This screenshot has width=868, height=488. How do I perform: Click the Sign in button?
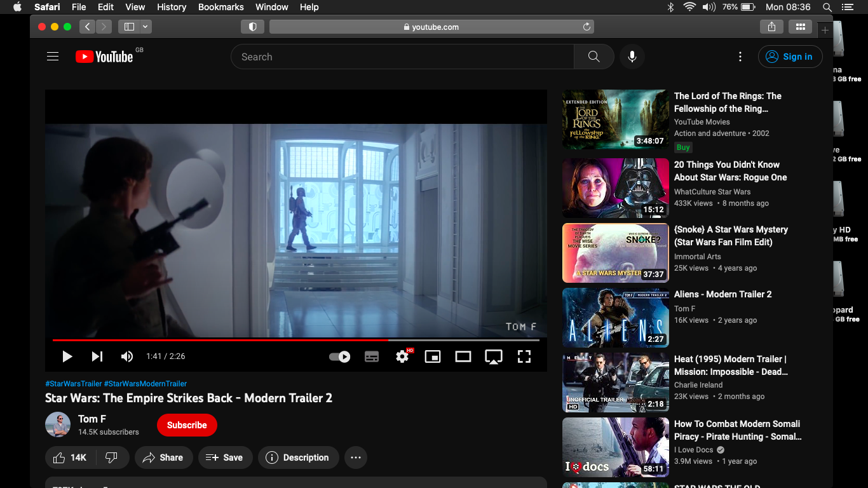point(790,57)
